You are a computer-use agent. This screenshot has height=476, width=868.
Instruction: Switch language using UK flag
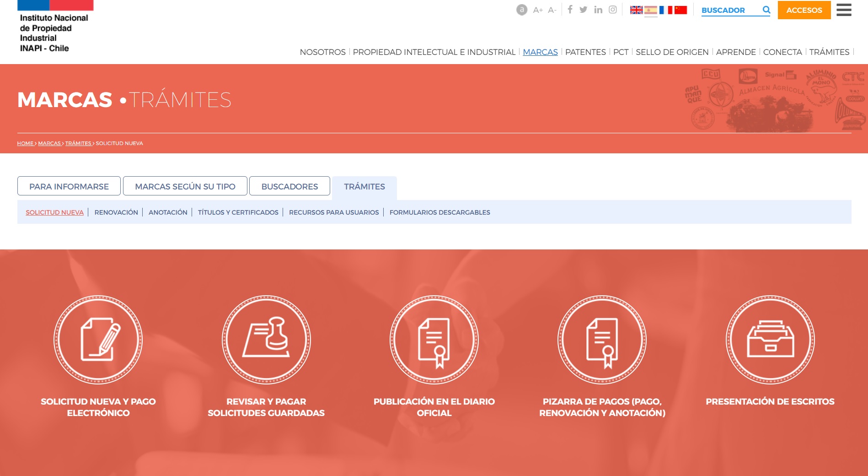coord(636,10)
